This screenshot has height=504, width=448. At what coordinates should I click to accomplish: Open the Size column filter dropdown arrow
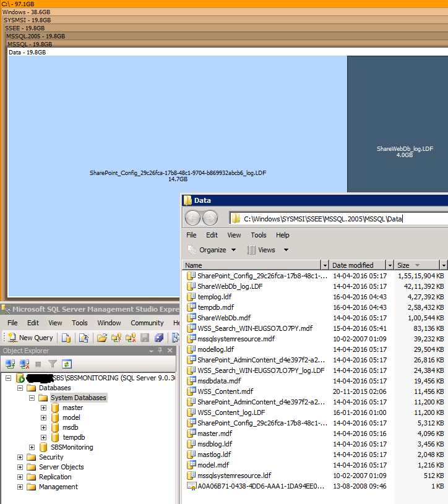point(444,265)
